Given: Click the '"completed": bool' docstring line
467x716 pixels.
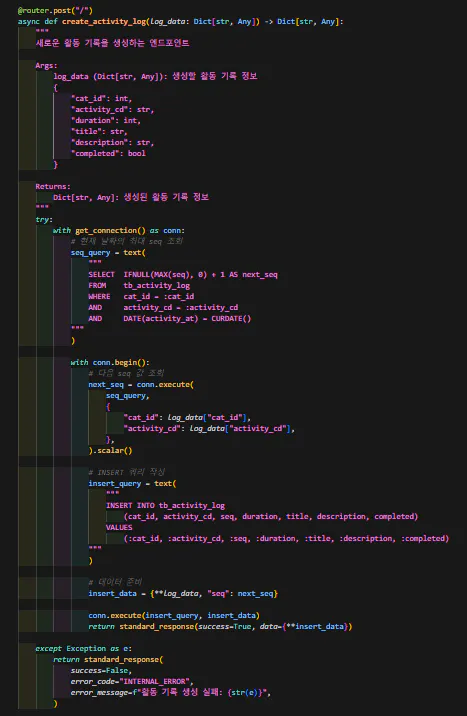Looking at the screenshot, I should 108,153.
